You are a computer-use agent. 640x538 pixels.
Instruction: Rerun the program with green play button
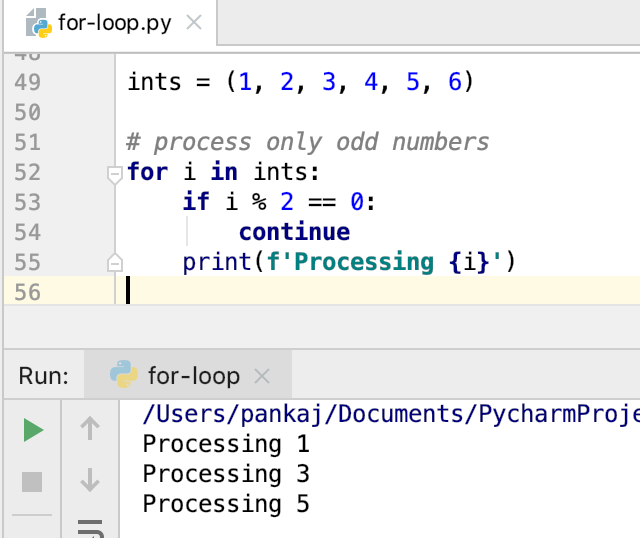(33, 430)
